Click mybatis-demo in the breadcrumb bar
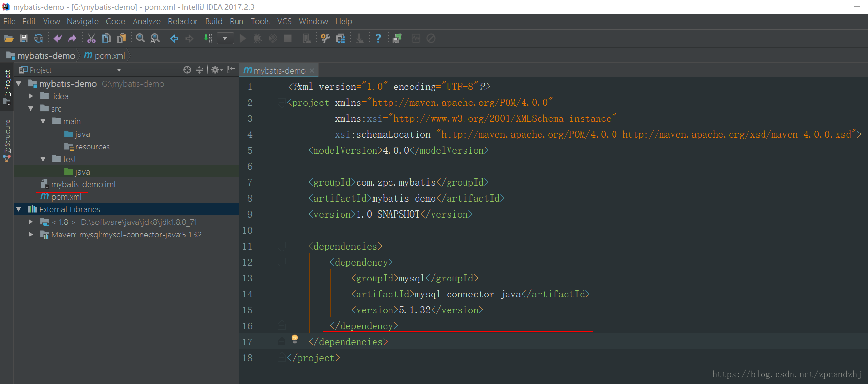The image size is (868, 384). (41, 56)
